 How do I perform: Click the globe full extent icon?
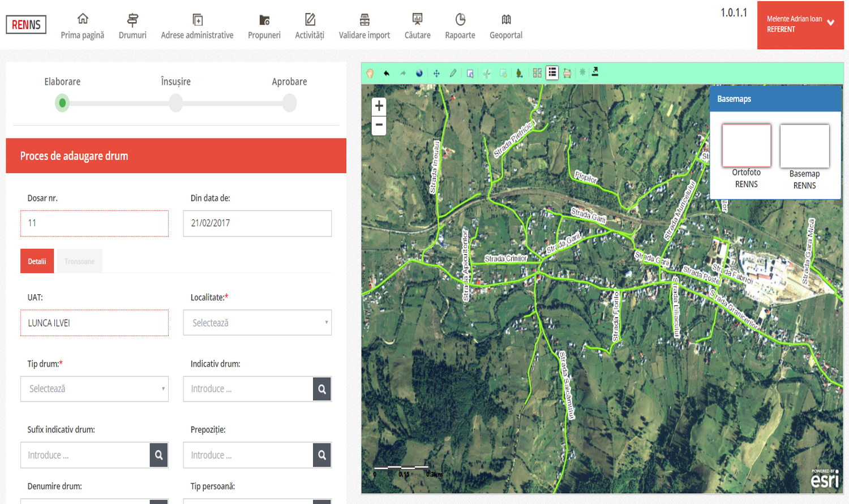tap(419, 73)
